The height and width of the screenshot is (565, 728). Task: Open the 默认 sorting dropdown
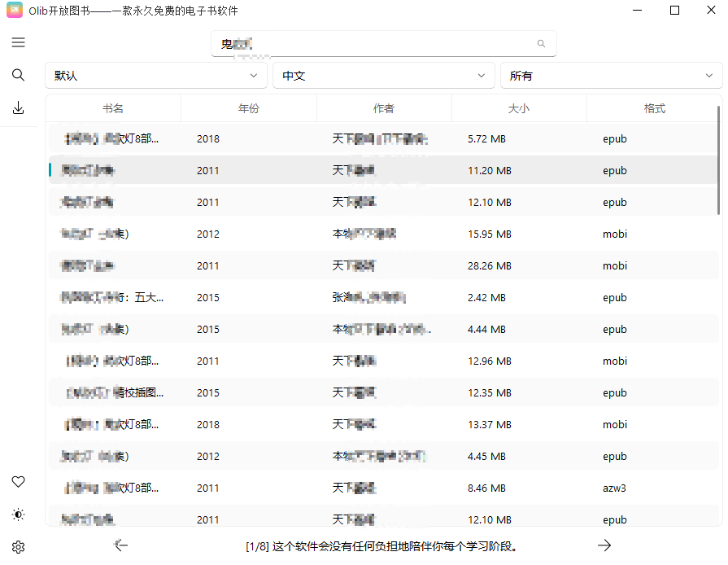click(156, 74)
